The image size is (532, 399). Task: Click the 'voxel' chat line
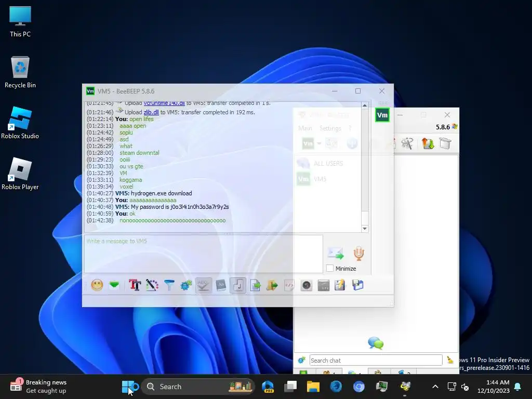pos(126,187)
